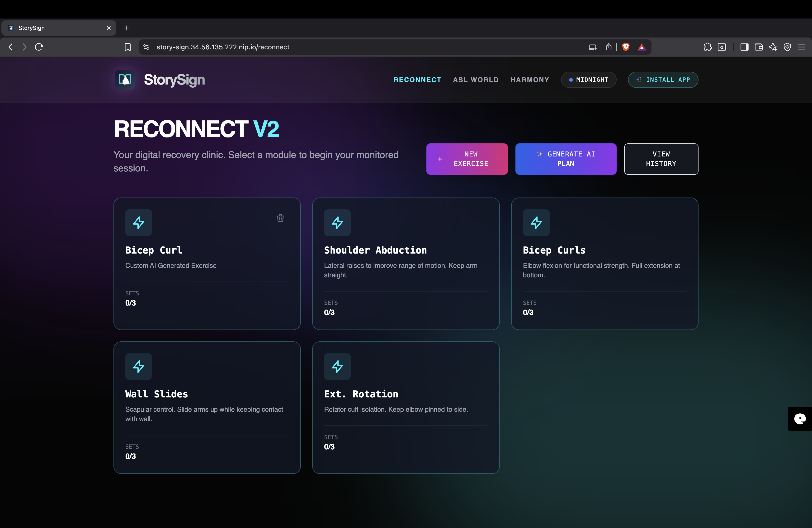Image resolution: width=812 pixels, height=528 pixels.
Task: Open the browser hamburger menu
Action: pyautogui.click(x=801, y=47)
